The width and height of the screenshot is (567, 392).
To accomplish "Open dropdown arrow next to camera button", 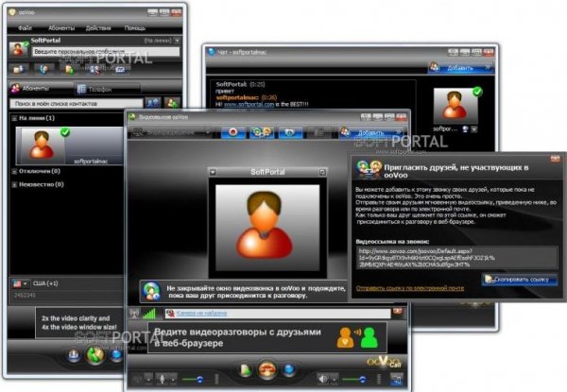I will pos(148,380).
